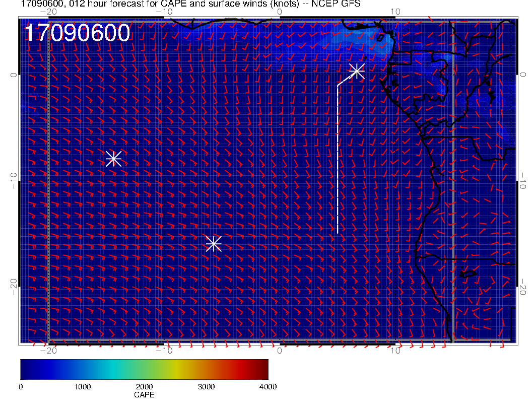Click the -10 longitude label on the top axis
532x411 pixels.
pos(164,11)
